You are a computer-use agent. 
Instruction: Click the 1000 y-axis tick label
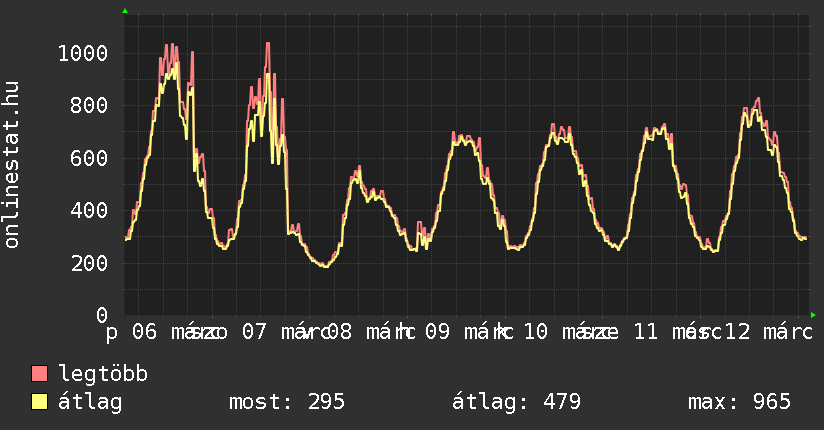tap(85, 53)
